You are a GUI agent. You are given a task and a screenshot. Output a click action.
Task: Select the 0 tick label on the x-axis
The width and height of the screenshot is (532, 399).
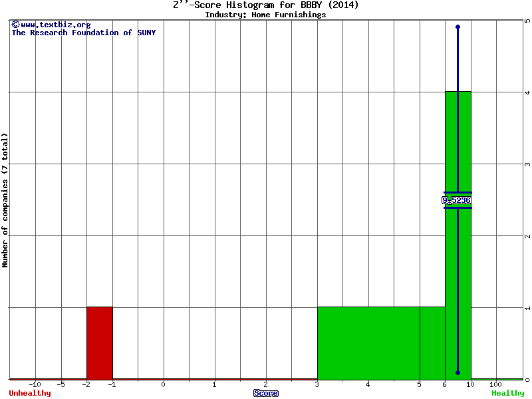pyautogui.click(x=164, y=384)
